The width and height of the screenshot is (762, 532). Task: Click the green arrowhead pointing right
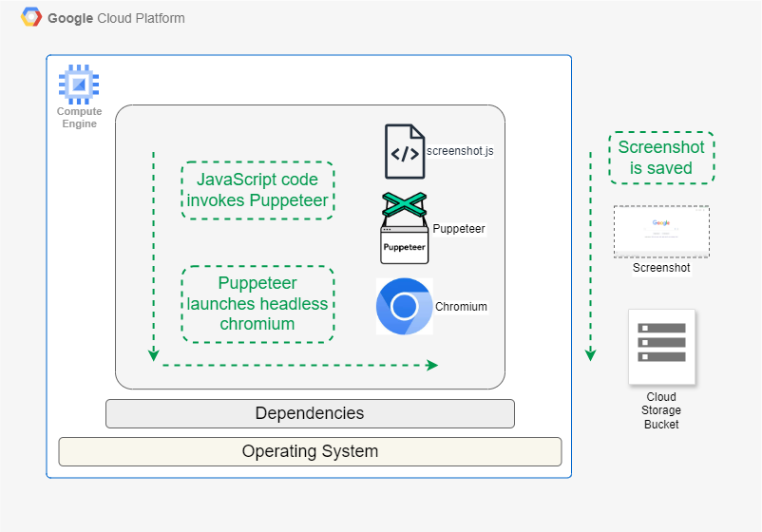tap(432, 365)
